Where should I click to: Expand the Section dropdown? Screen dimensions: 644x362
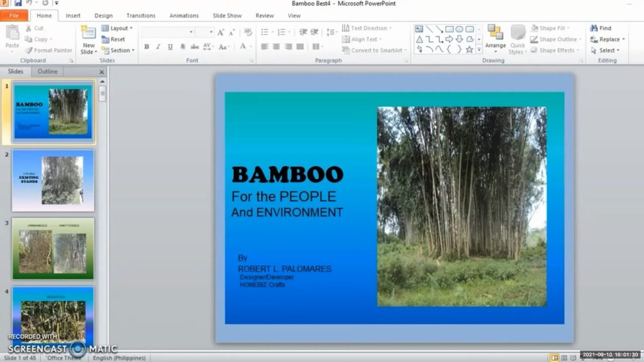click(x=133, y=50)
